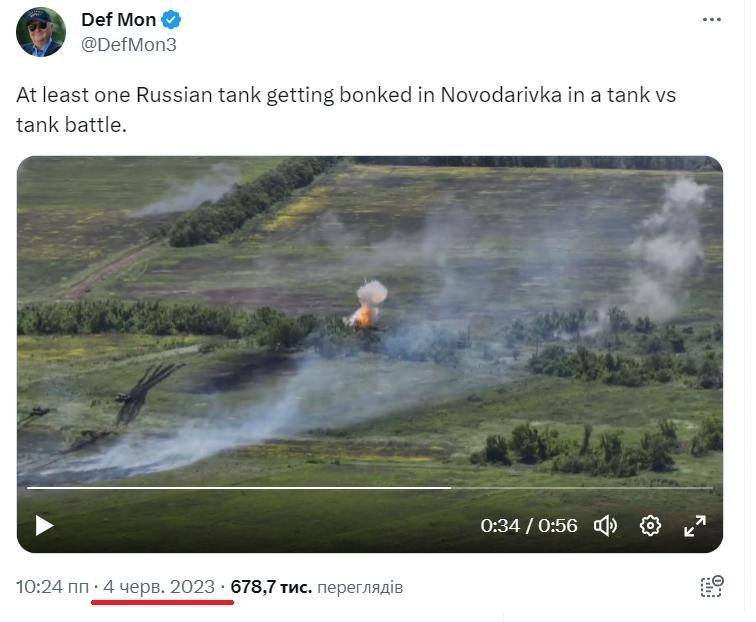Click the blue verified badge
Viewport: 756px width, 622px height.
coord(171,20)
